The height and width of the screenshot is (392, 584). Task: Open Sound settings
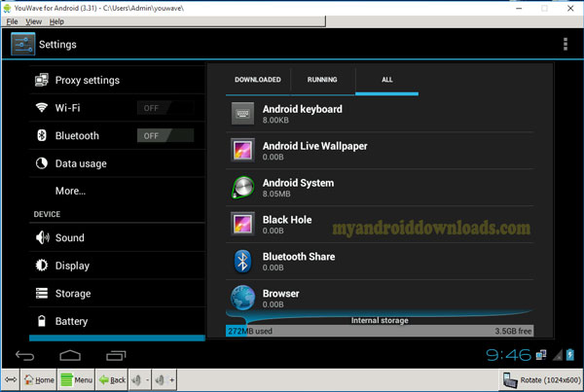click(x=118, y=237)
